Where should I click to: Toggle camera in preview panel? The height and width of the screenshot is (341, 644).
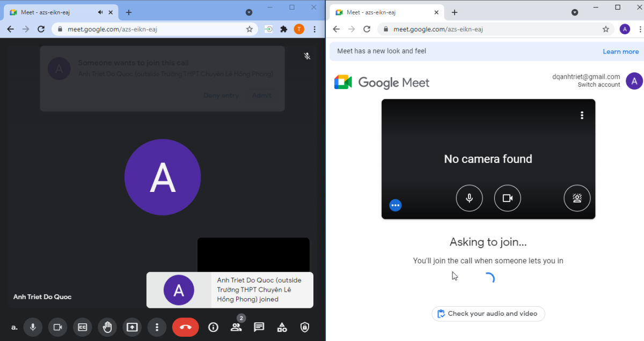(x=508, y=198)
